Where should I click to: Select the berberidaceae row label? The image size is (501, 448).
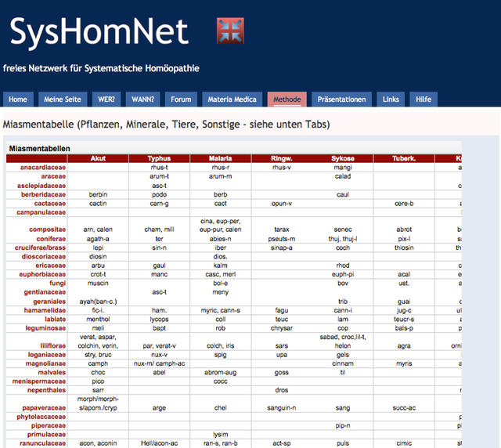click(43, 194)
